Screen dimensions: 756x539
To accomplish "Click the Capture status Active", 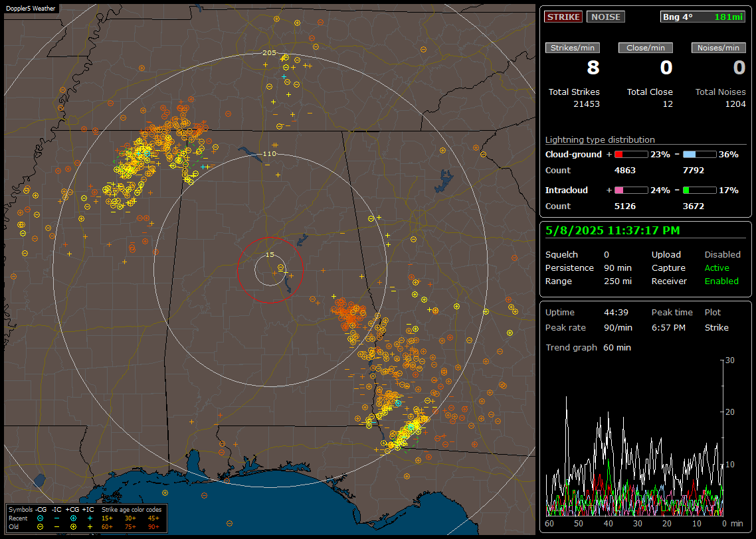I will [x=716, y=268].
